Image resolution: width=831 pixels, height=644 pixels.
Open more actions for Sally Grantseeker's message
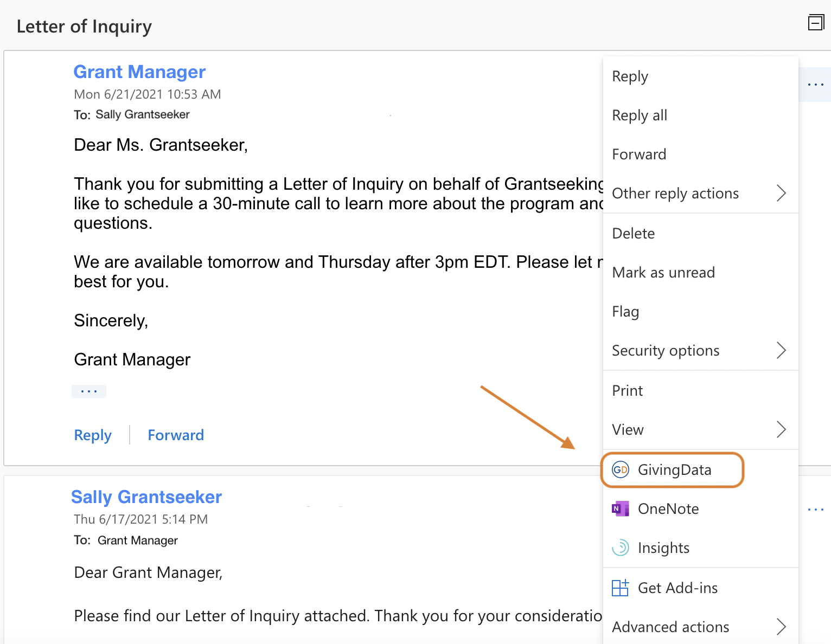[x=815, y=510]
